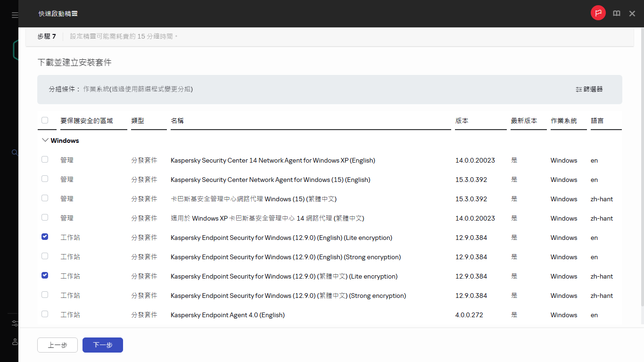Click the 上一步 button
Viewport: 644px width, 362px height.
[58, 345]
